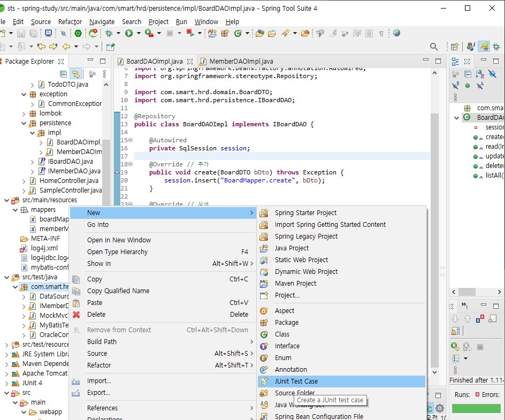Click the Outline horizontal scrollbar thumb
The image size is (505, 420).
point(467,292)
